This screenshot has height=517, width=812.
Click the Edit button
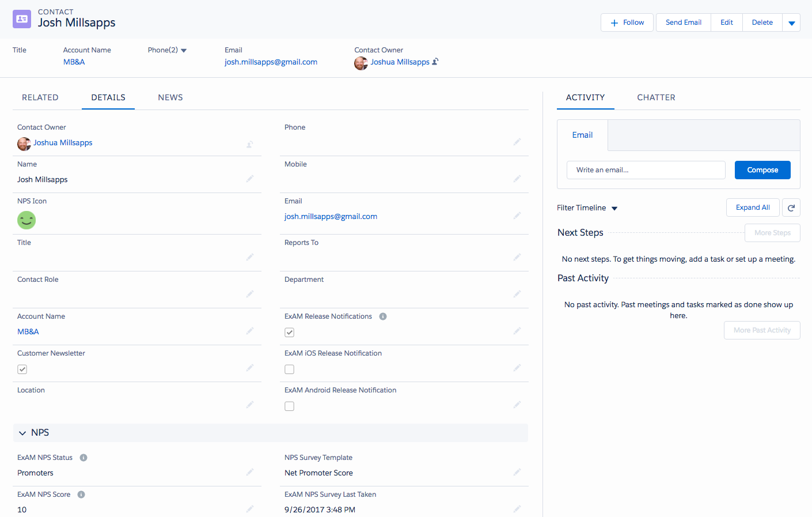point(727,22)
